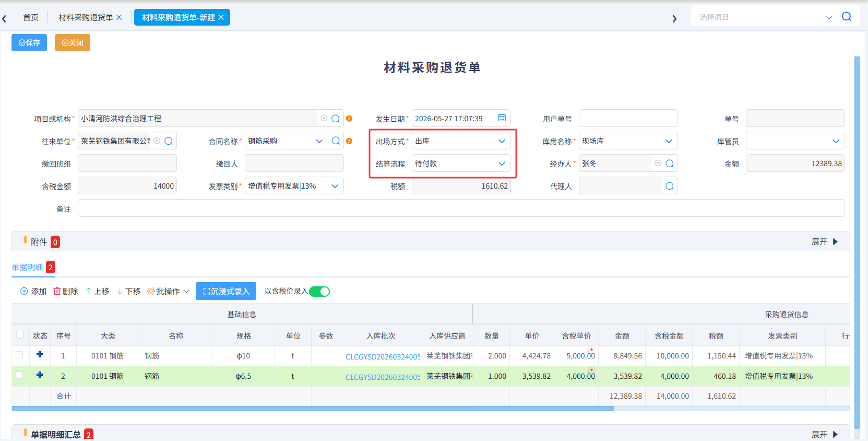Move row up with 上移
The image size is (868, 441).
point(98,291)
